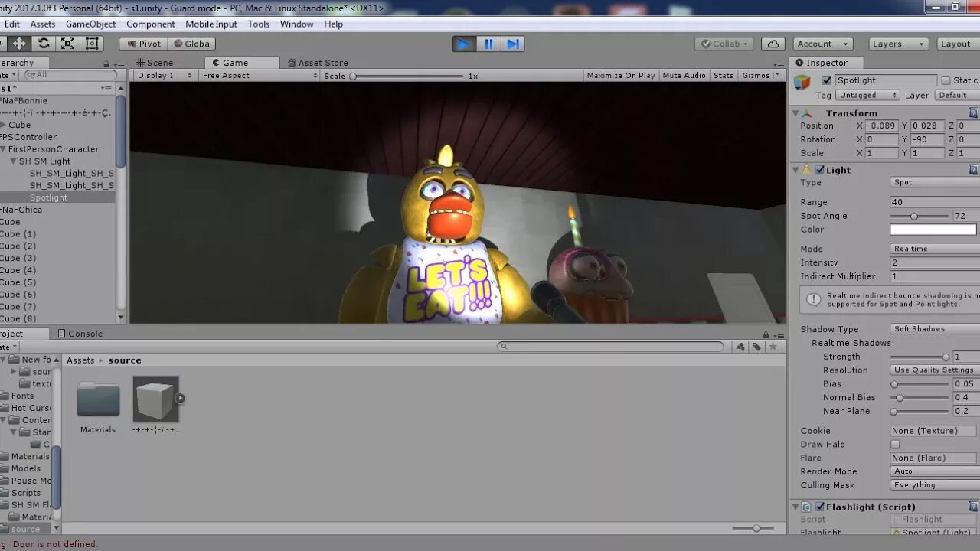Viewport: 980px width, 551px height.
Task: Open the Window menu
Action: [x=296, y=24]
